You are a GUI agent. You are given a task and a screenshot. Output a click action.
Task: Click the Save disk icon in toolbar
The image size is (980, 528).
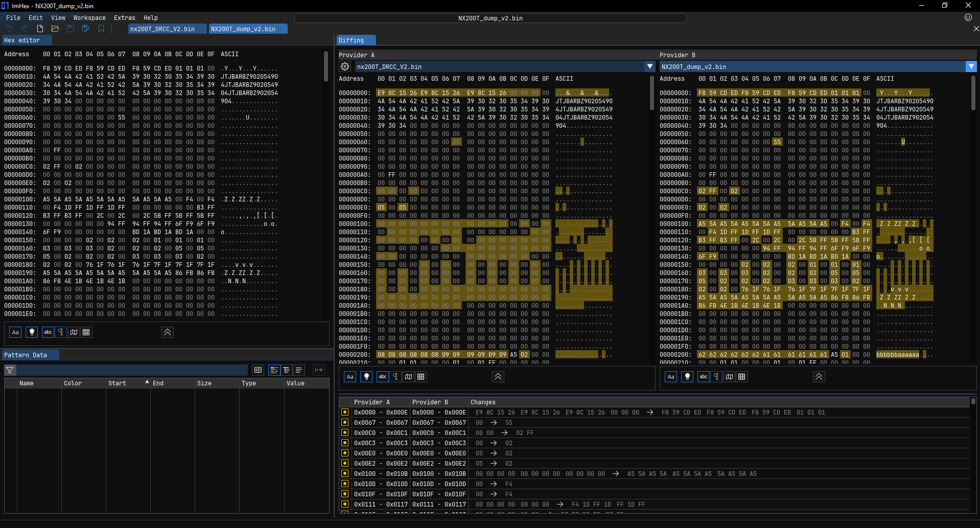point(71,29)
